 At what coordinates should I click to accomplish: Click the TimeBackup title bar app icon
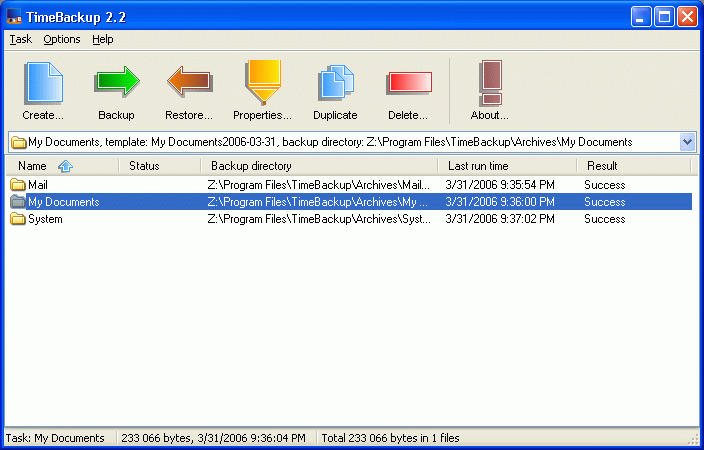pyautogui.click(x=14, y=17)
